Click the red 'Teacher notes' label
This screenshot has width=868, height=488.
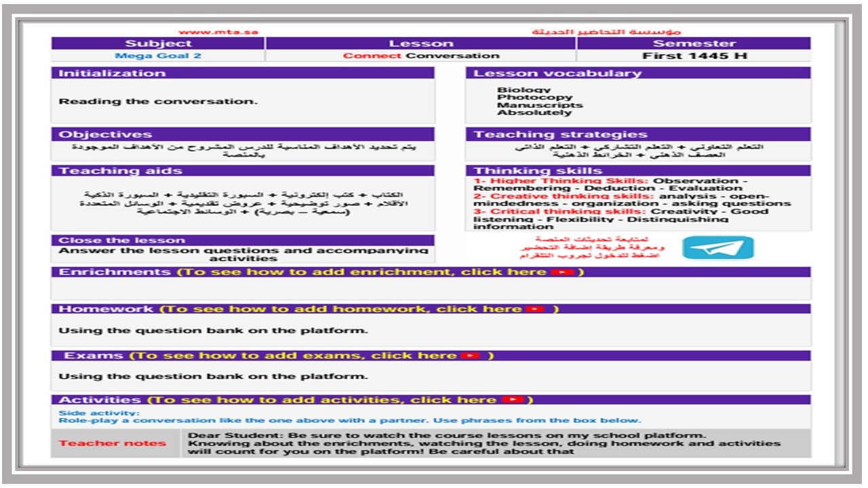click(112, 443)
